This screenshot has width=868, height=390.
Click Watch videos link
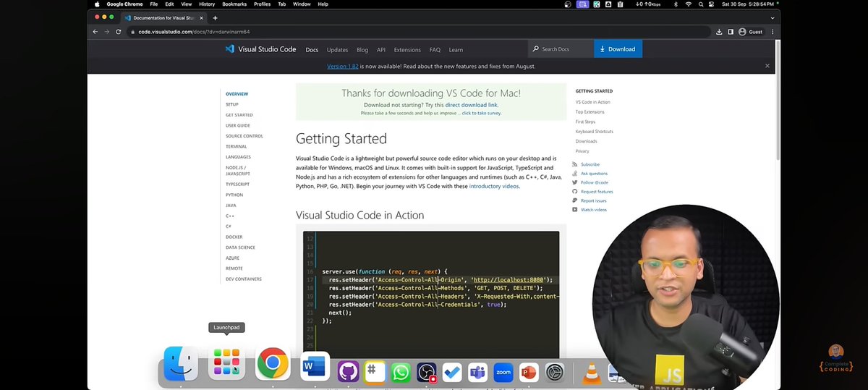(593, 210)
